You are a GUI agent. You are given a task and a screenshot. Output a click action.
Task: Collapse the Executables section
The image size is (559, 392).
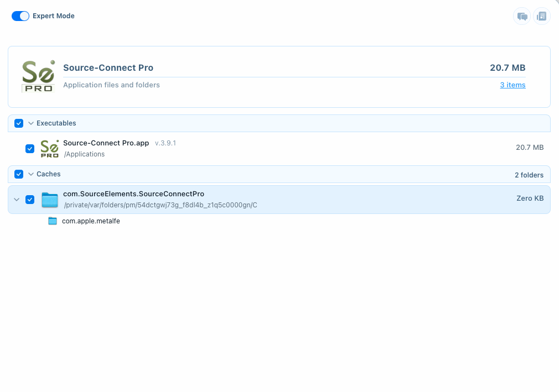[31, 123]
